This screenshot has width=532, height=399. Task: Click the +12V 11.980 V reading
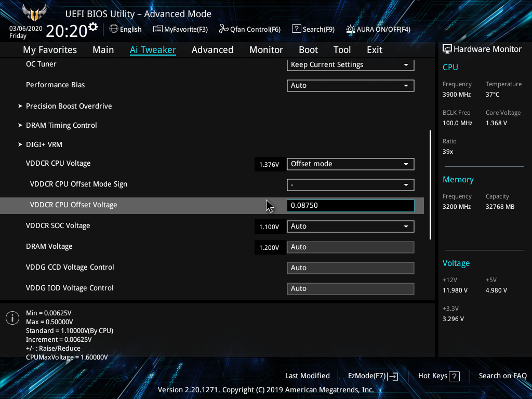(455, 290)
